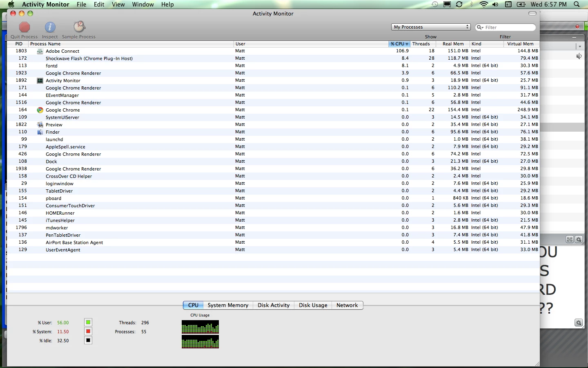Click the upper gear icon in background window
588x368 pixels.
[x=579, y=240]
